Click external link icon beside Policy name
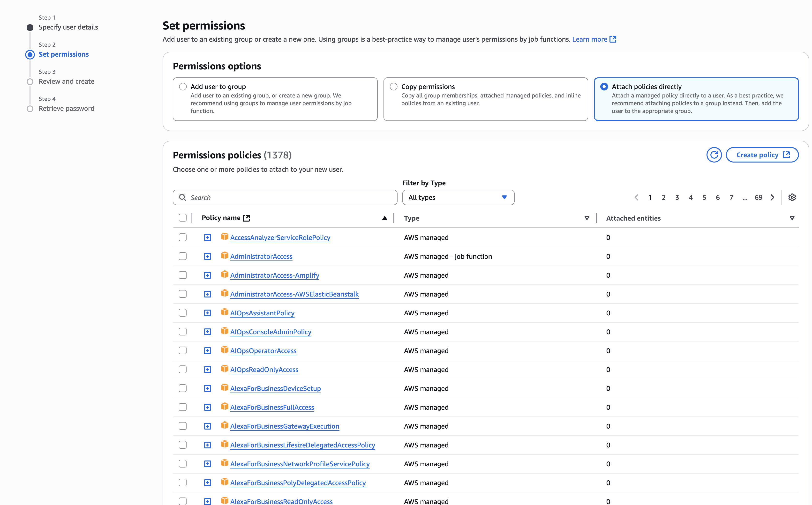 (x=246, y=218)
